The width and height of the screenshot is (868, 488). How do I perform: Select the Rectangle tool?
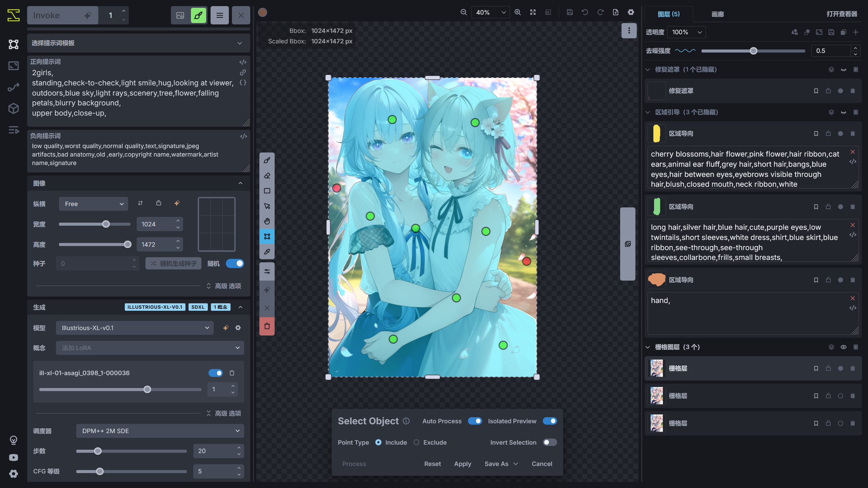[x=267, y=191]
